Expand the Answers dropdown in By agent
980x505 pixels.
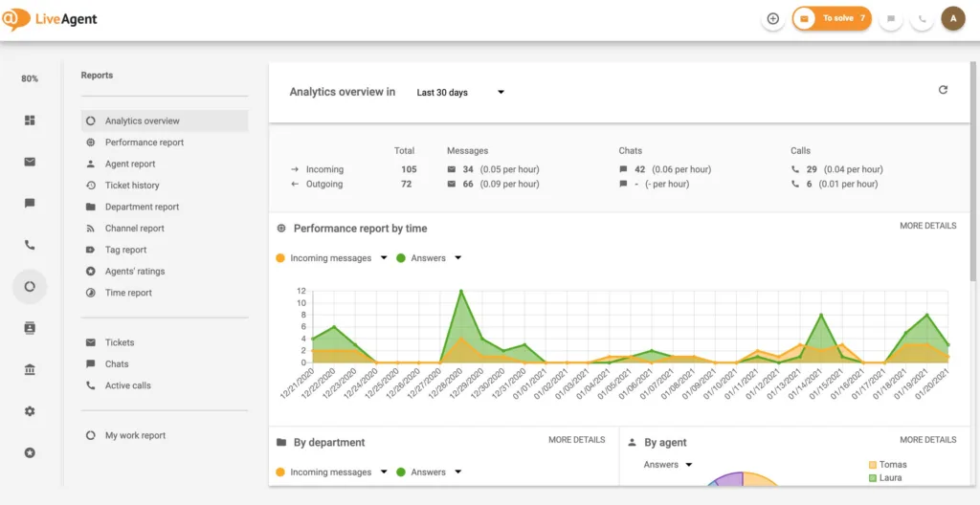point(689,465)
